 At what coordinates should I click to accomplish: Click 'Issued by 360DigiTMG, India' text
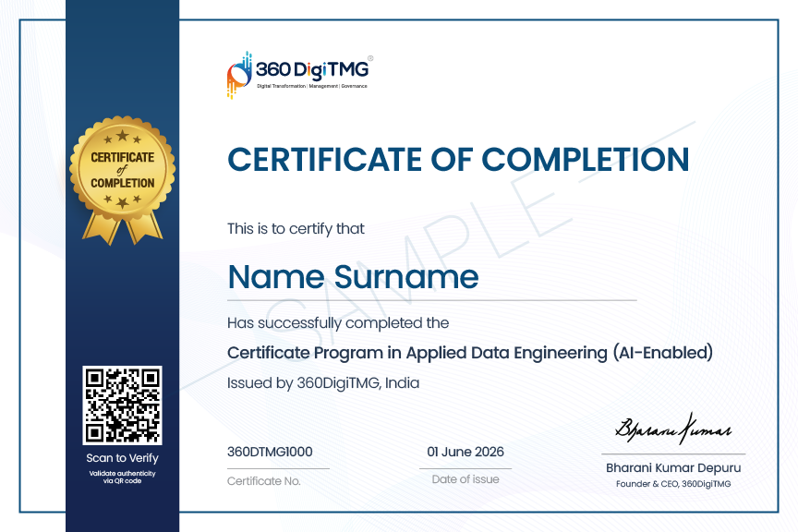click(x=323, y=382)
